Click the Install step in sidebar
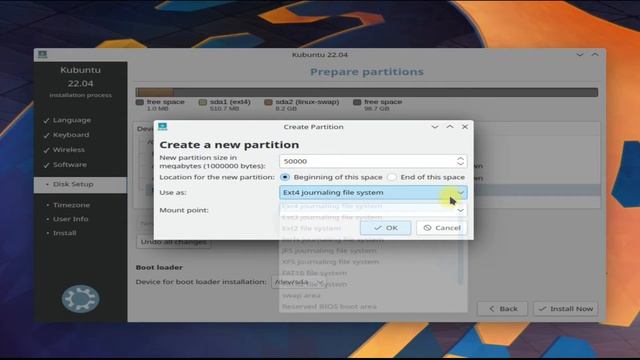Image resolution: width=640 pixels, height=360 pixels. 64,233
